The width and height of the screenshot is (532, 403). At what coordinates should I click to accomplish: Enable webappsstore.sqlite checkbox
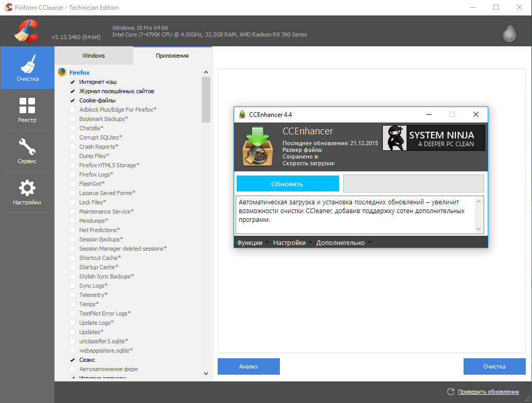[x=73, y=351]
